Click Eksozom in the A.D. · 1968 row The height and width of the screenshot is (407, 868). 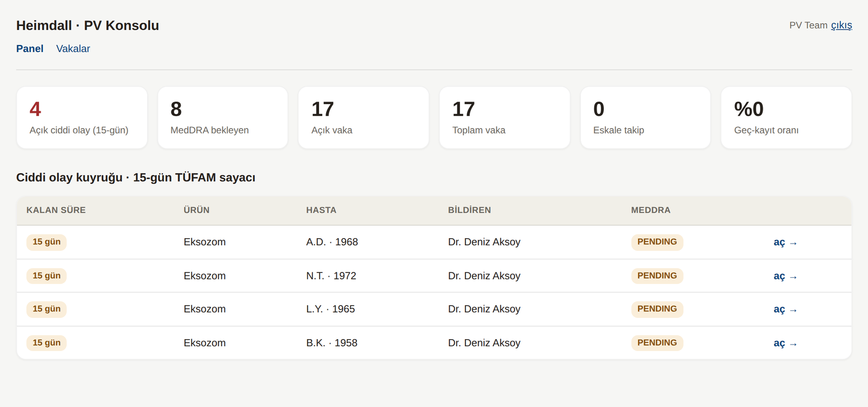tap(205, 242)
